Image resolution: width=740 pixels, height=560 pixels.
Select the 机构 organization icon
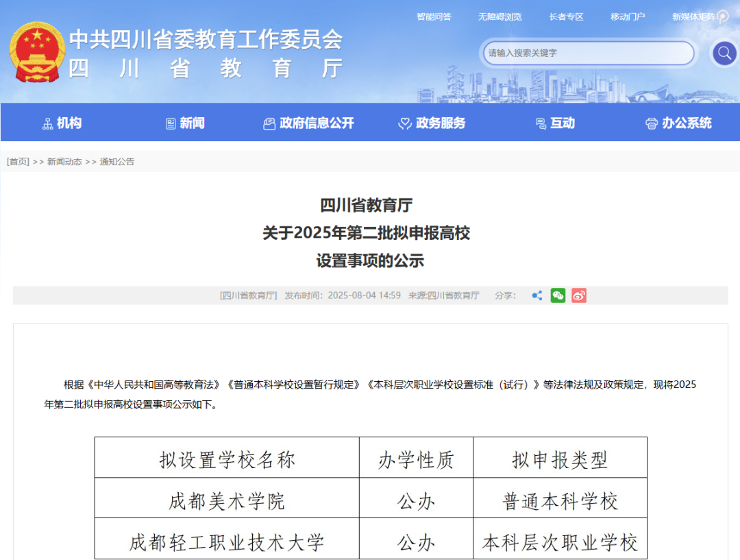point(47,123)
